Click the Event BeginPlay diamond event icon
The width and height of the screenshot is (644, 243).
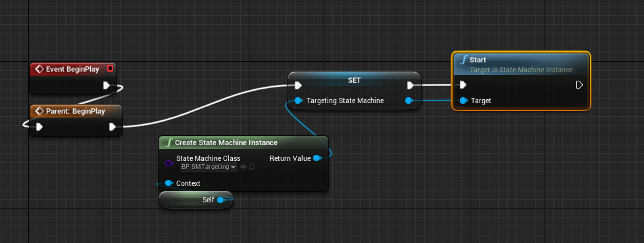tap(39, 69)
